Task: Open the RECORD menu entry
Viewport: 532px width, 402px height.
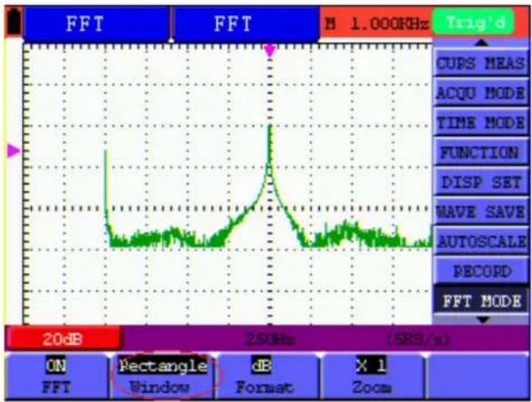Action: click(x=481, y=271)
